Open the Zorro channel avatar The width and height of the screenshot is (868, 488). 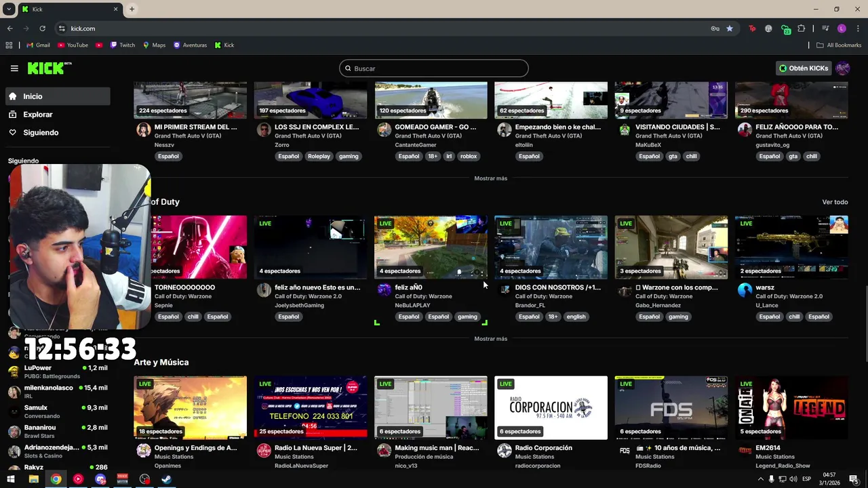[264, 130]
